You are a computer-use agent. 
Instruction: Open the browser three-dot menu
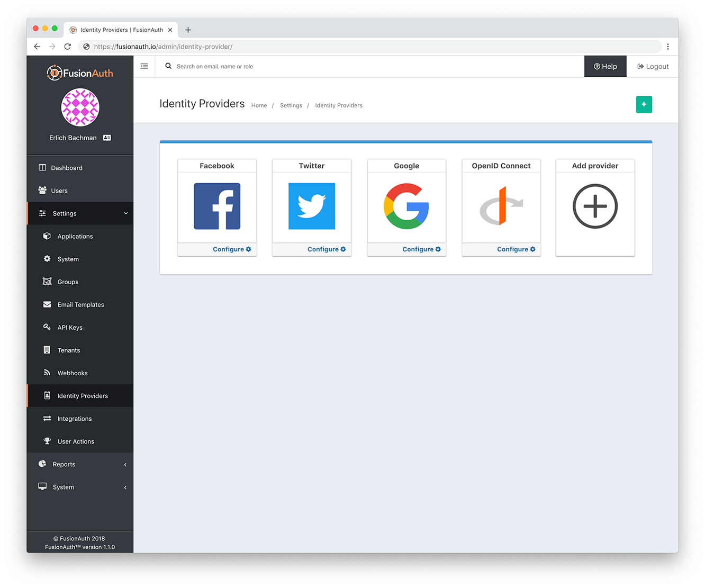click(x=668, y=47)
